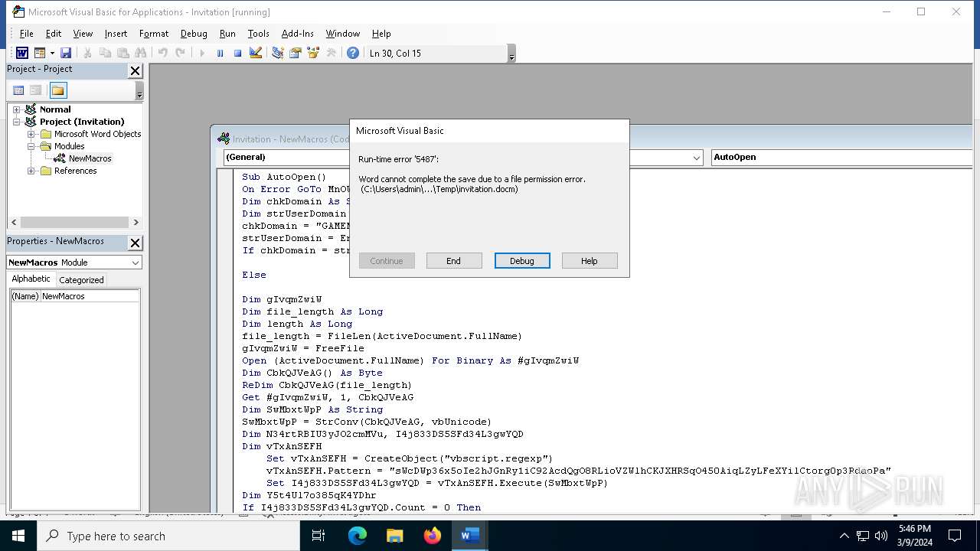Open the Help menu
The height and width of the screenshot is (551, 980).
point(381,34)
